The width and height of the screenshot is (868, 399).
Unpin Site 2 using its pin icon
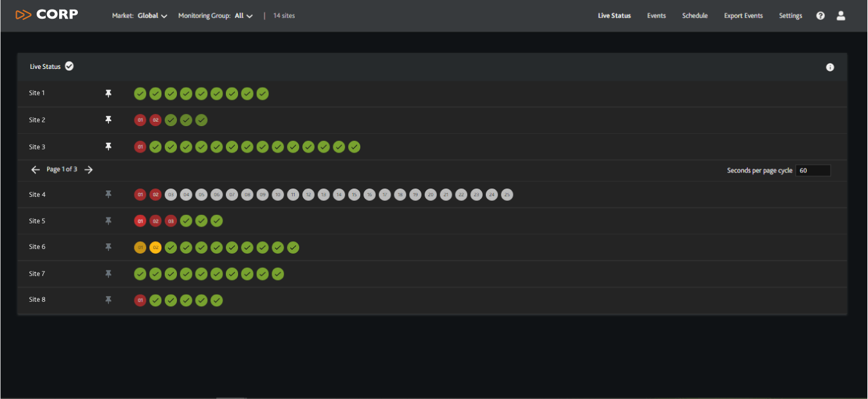tap(108, 120)
